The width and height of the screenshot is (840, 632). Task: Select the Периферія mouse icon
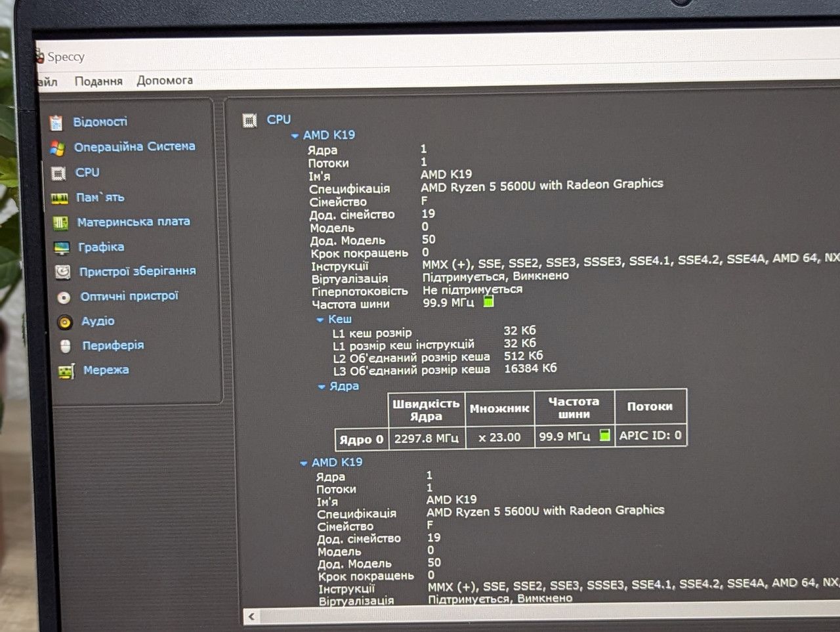[x=66, y=346]
